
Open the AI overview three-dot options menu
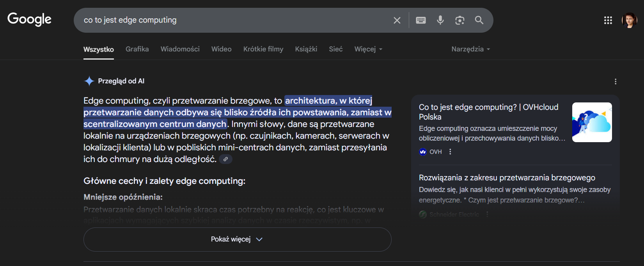tap(616, 81)
